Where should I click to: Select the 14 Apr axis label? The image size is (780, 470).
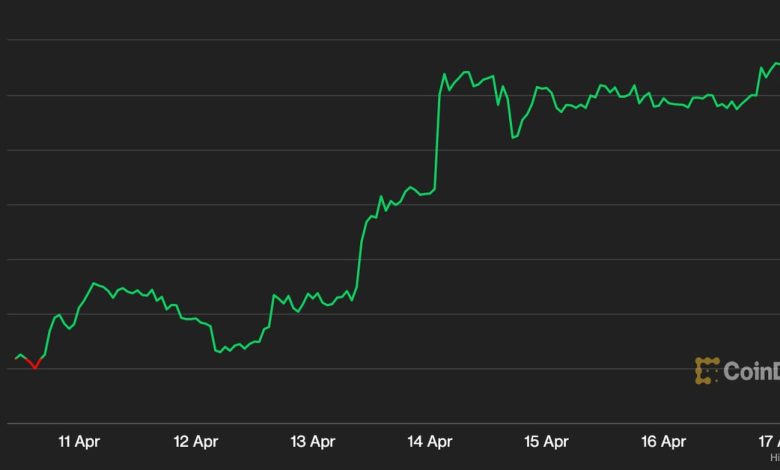point(430,441)
